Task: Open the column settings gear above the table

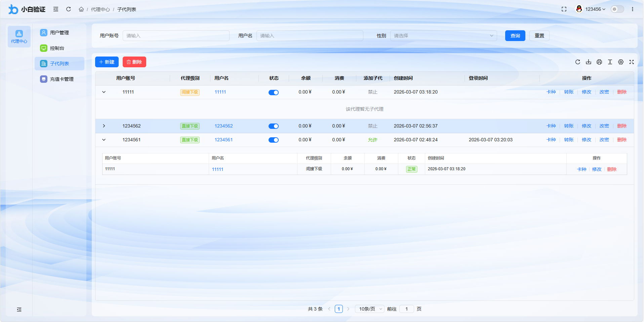Action: point(621,62)
